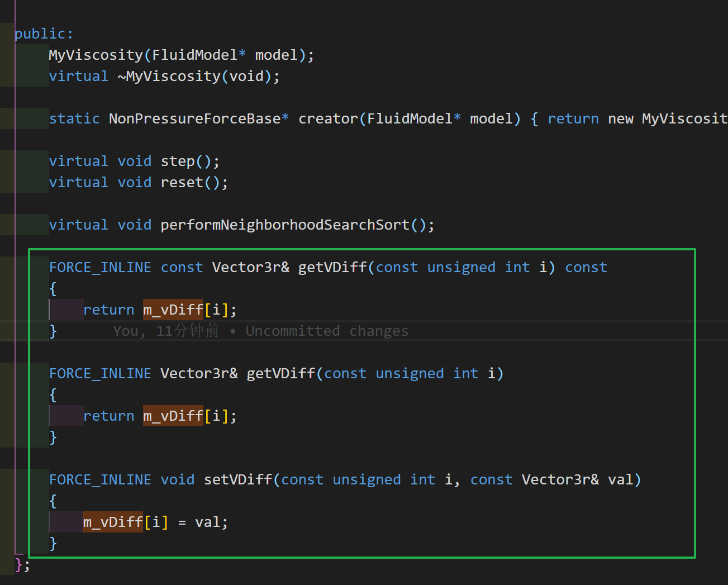Screen dimensions: 728x585
Task: Click the MyViscosity constructor declaration
Action: click(182, 55)
